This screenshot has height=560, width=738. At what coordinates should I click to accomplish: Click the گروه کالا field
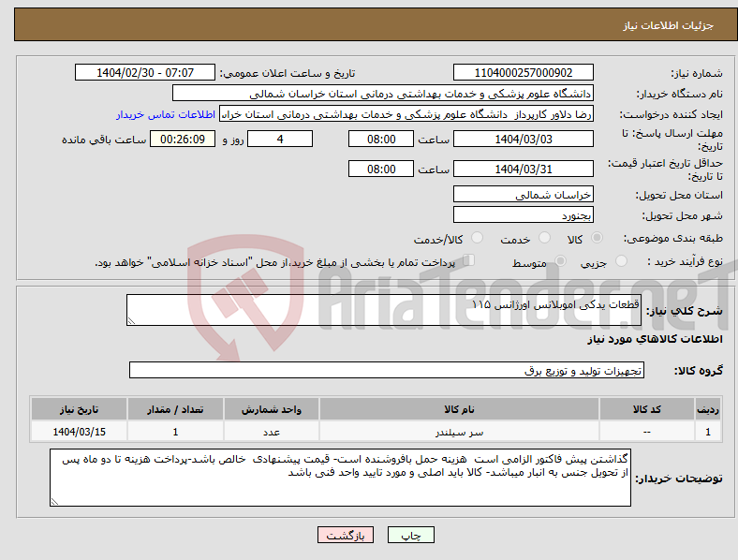[x=387, y=370]
